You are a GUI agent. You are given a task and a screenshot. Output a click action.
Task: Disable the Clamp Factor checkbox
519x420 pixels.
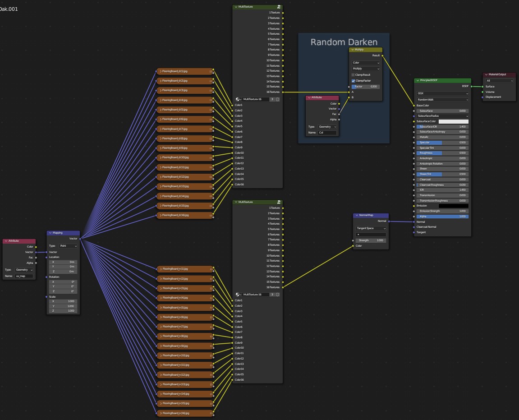(354, 81)
